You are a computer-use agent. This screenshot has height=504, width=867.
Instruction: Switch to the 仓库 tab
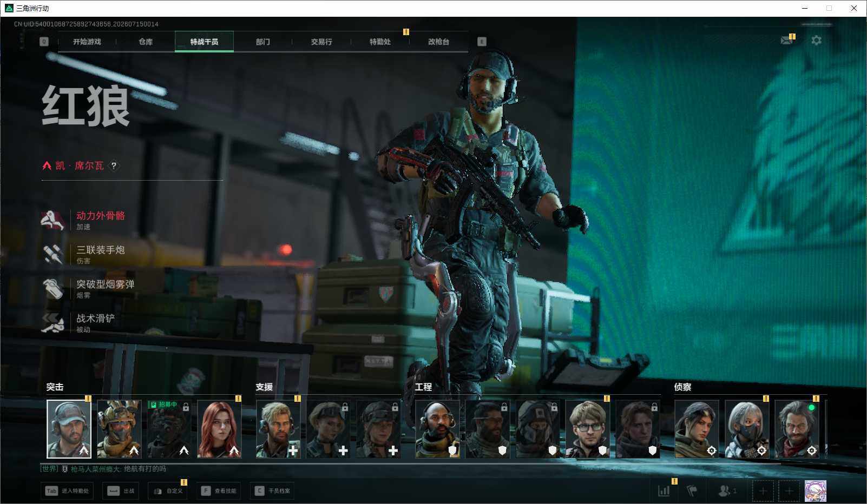[x=146, y=42]
